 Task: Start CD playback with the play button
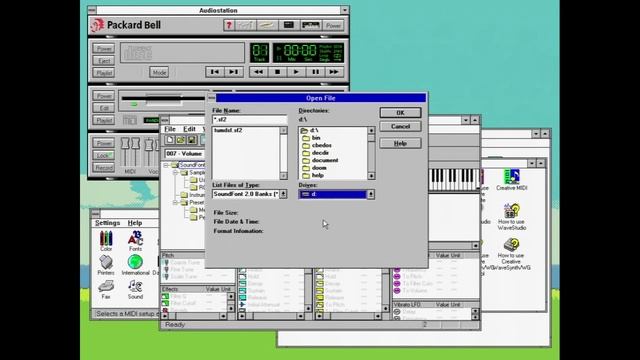point(296,72)
